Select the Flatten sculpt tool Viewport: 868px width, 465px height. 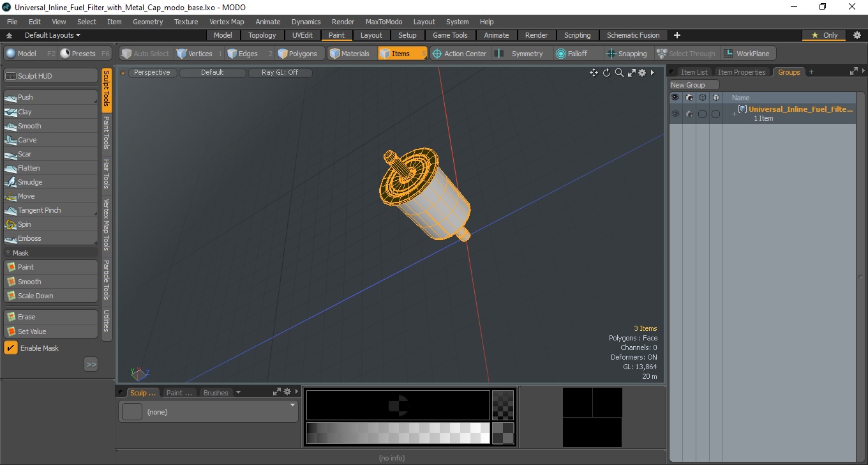[50, 168]
